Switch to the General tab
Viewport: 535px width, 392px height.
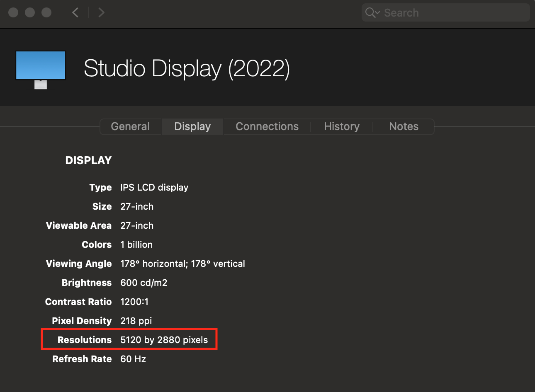130,126
